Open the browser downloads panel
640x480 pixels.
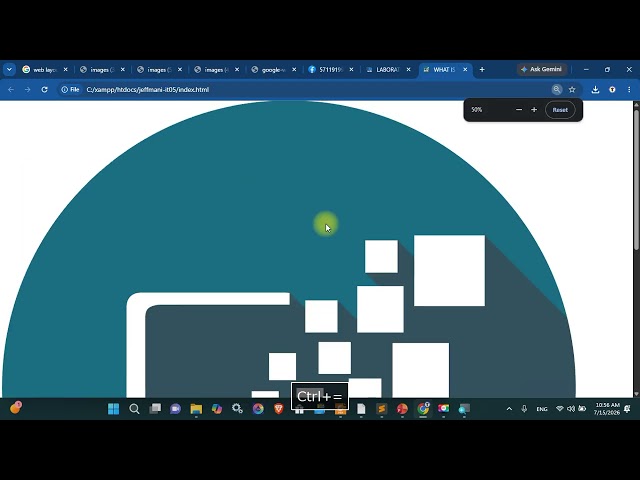click(596, 89)
